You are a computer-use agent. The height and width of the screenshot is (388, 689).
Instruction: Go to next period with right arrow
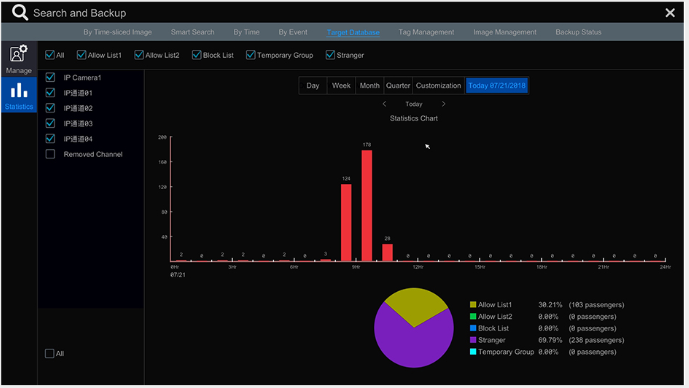pyautogui.click(x=443, y=104)
